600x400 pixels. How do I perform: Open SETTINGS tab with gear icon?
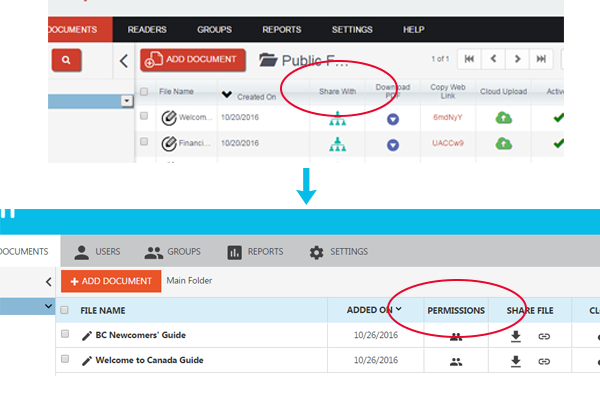[x=338, y=252]
